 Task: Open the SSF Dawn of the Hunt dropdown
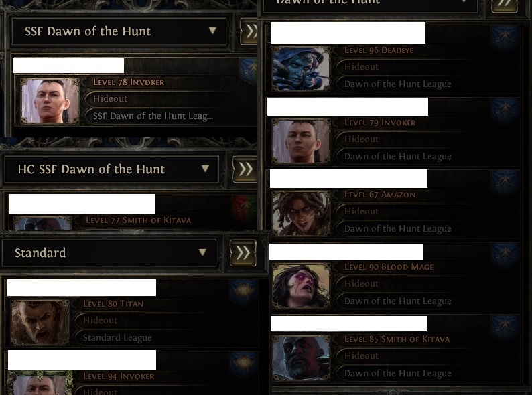119,31
